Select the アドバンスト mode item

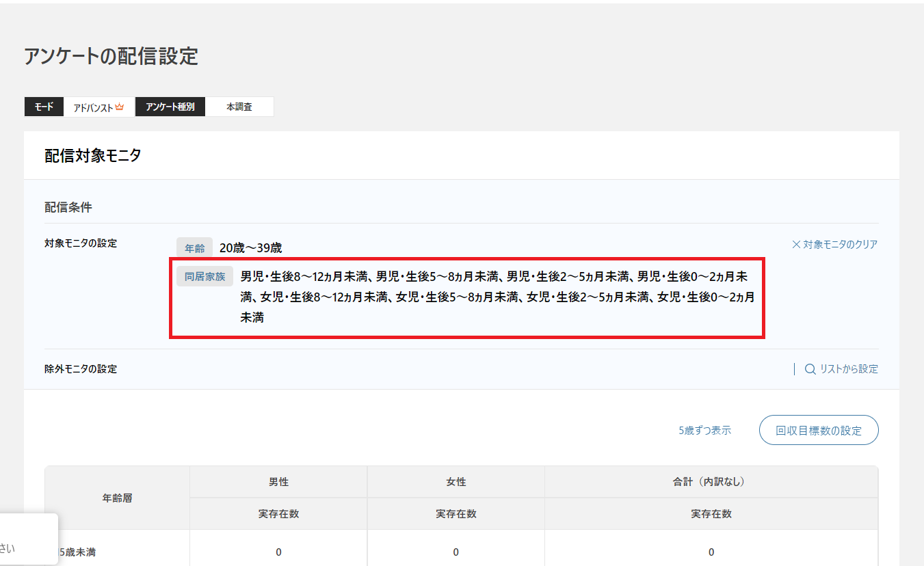point(99,107)
